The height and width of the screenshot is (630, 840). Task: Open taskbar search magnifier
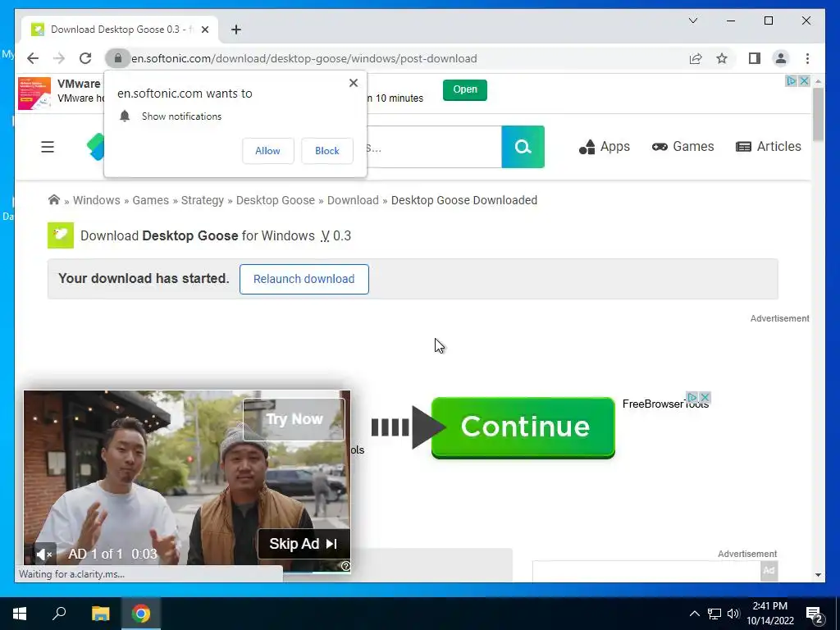[59, 614]
